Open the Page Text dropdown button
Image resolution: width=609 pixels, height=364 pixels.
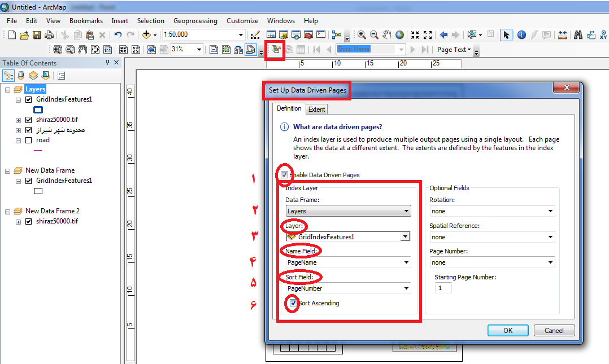pos(454,49)
